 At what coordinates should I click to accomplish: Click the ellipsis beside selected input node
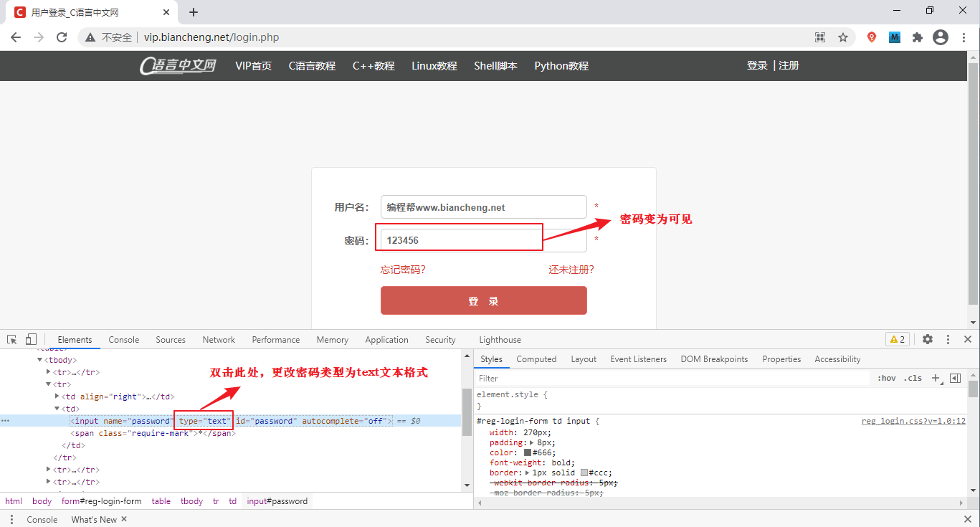[x=6, y=421]
